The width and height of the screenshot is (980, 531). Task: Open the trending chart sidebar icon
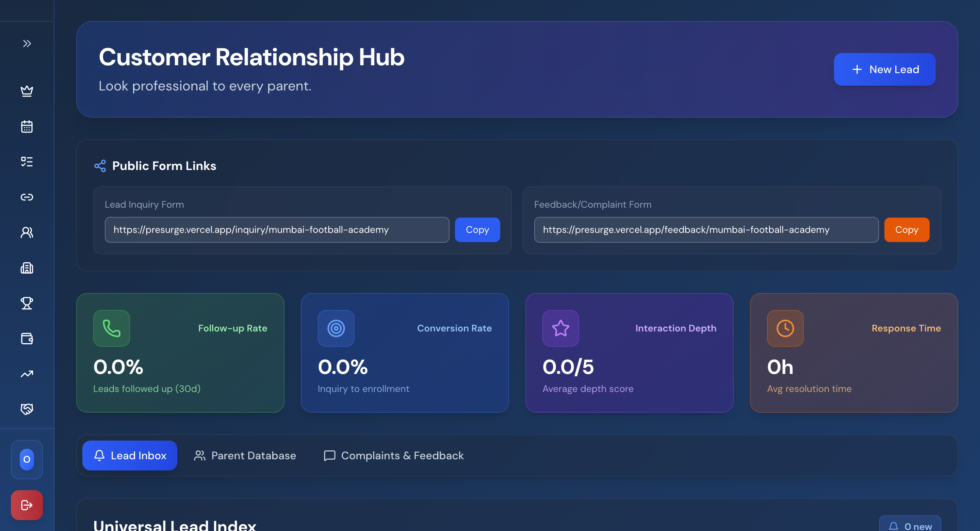point(27,374)
